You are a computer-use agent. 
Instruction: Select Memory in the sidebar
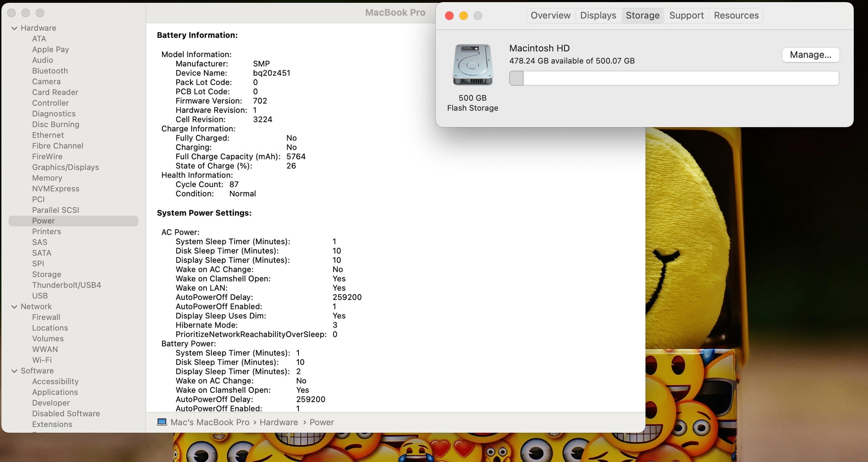[x=47, y=178]
